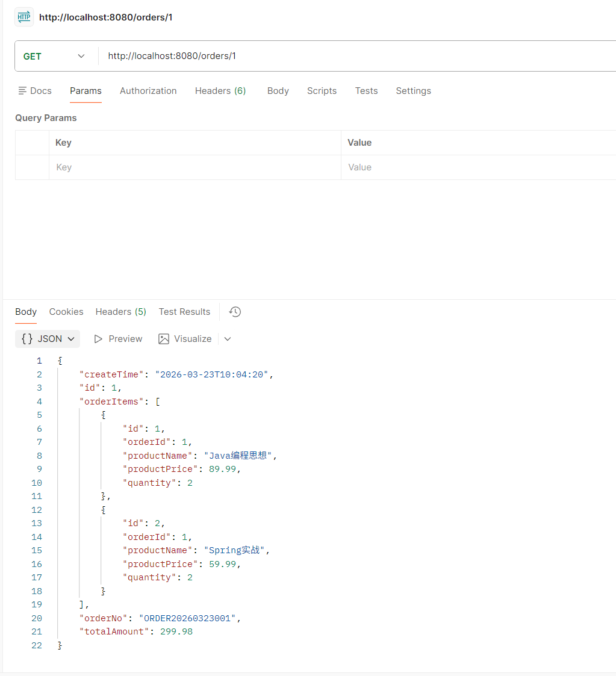Expand the JSON format dropdown
This screenshot has height=676, width=616.
pyautogui.click(x=48, y=339)
